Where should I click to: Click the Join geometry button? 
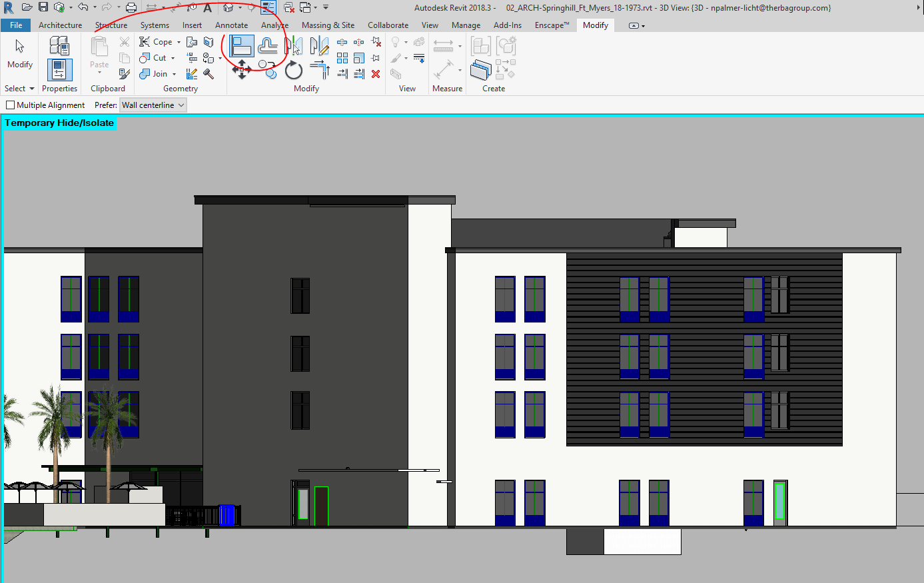[x=153, y=74]
